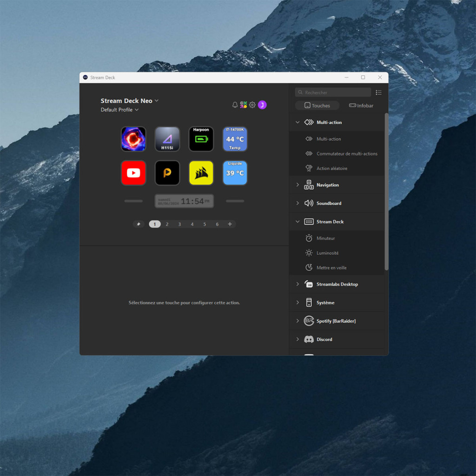This screenshot has height=476, width=476.
Task: Switch to page 2
Action: [x=167, y=224]
